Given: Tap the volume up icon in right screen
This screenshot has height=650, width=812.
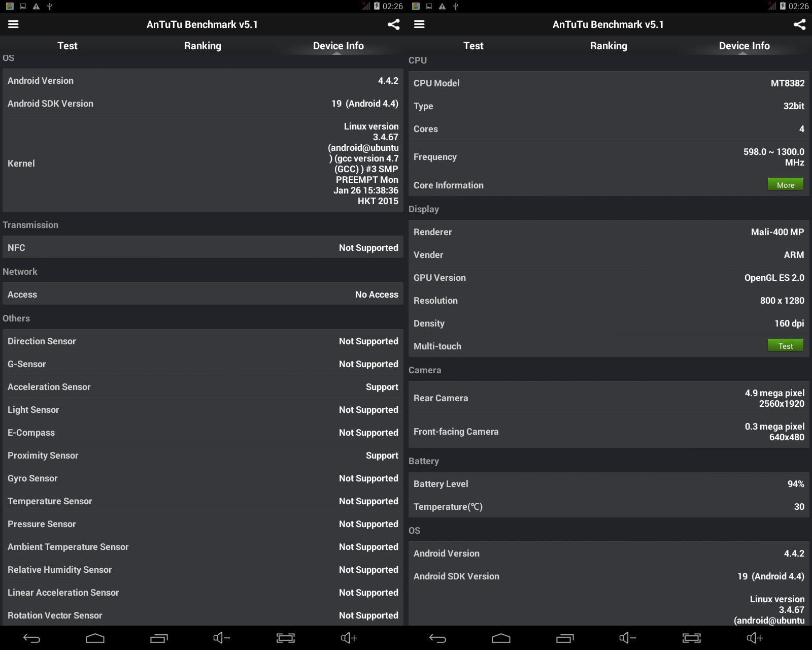Looking at the screenshot, I should (755, 638).
